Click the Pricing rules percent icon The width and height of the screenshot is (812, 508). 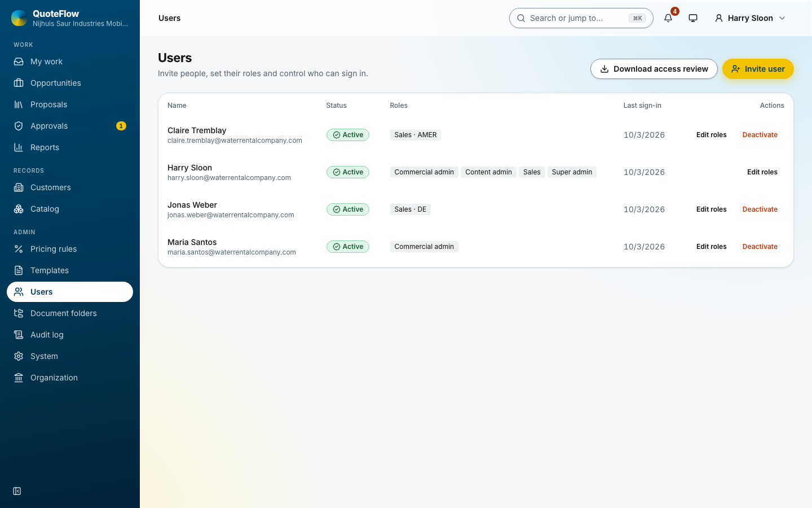[19, 249]
